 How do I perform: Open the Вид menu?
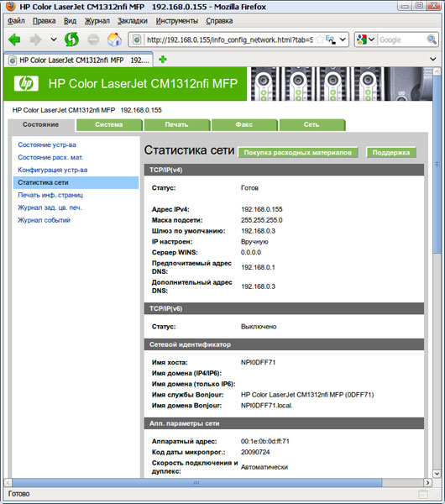click(x=70, y=21)
